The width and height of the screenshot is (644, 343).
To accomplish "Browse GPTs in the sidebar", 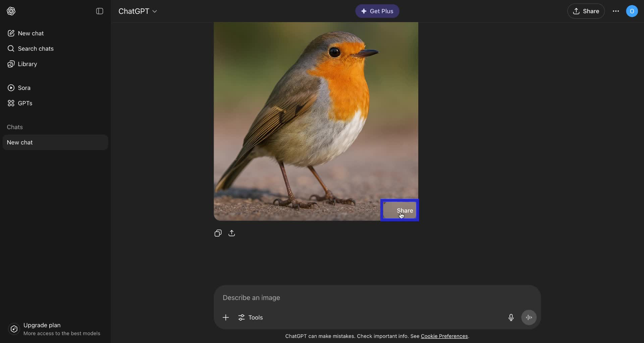I will point(25,103).
